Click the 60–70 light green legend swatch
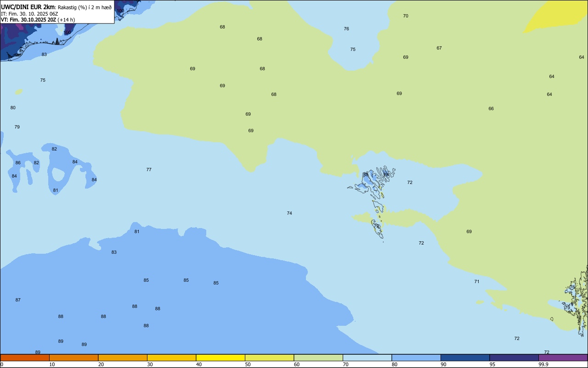The image size is (588, 368). pyautogui.click(x=318, y=357)
